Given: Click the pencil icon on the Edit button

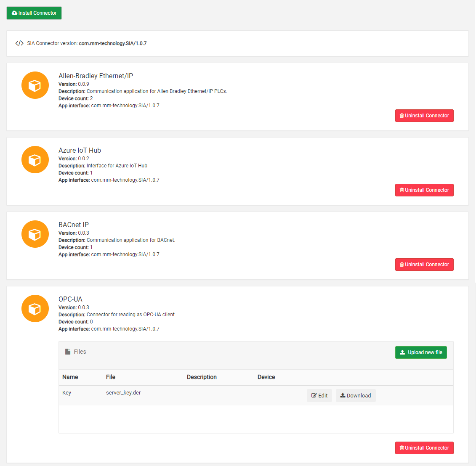Looking at the screenshot, I should pos(314,395).
